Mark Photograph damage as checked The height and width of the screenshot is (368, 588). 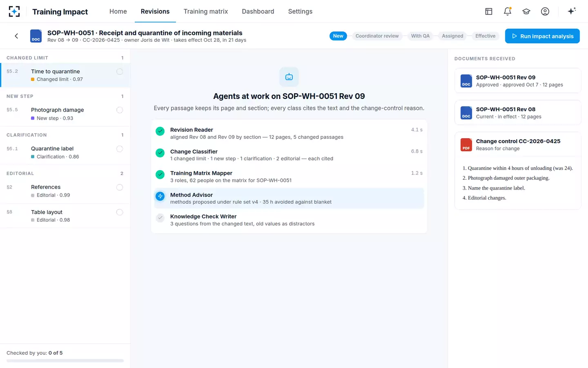[x=120, y=110]
